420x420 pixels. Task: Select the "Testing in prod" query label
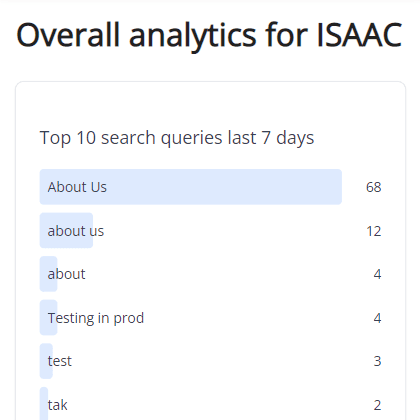pos(96,318)
